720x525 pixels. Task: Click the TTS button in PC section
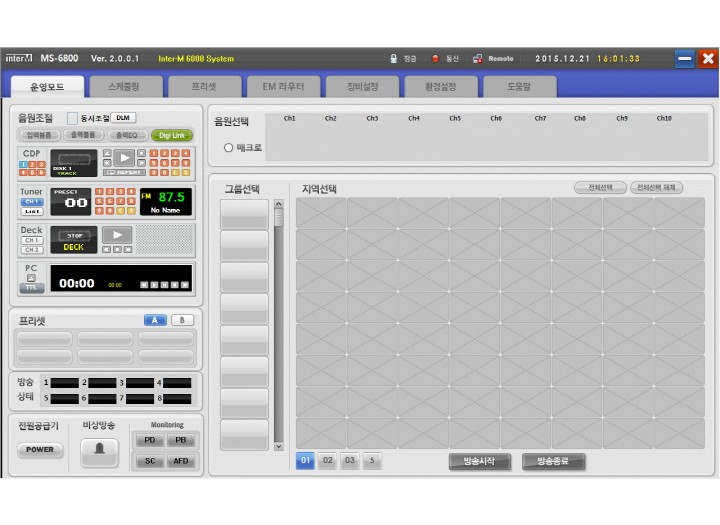pyautogui.click(x=32, y=287)
